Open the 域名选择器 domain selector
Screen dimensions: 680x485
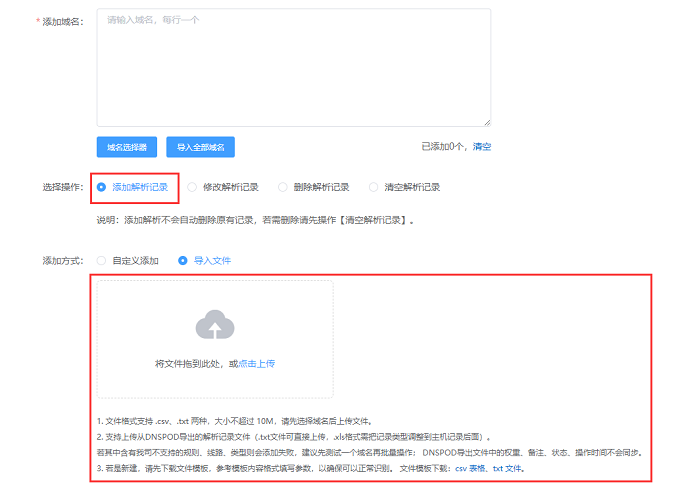click(127, 147)
